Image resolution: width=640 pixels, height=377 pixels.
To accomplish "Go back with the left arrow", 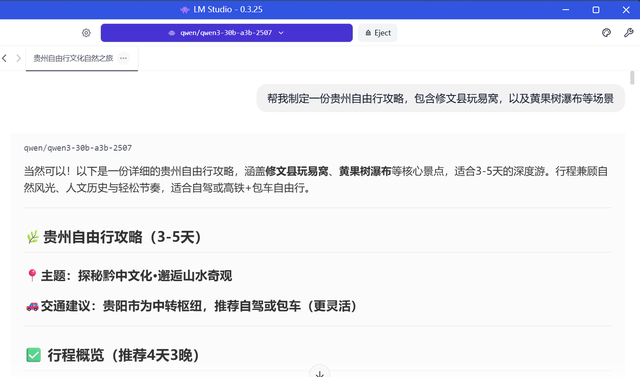I will (x=4, y=58).
